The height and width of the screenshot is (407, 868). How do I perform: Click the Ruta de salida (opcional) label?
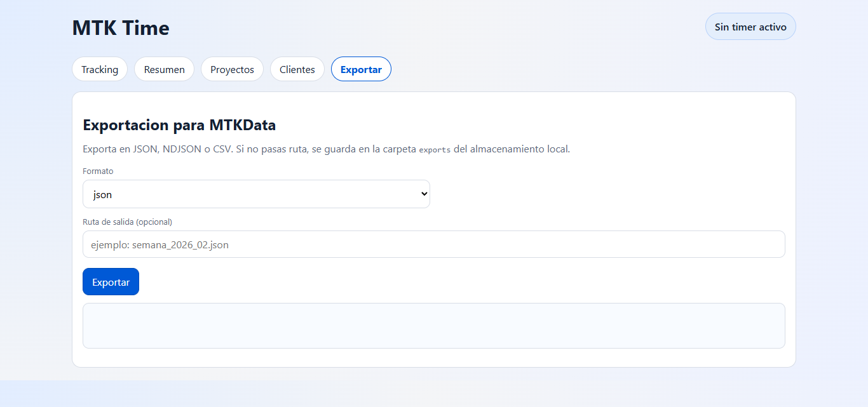pyautogui.click(x=127, y=222)
